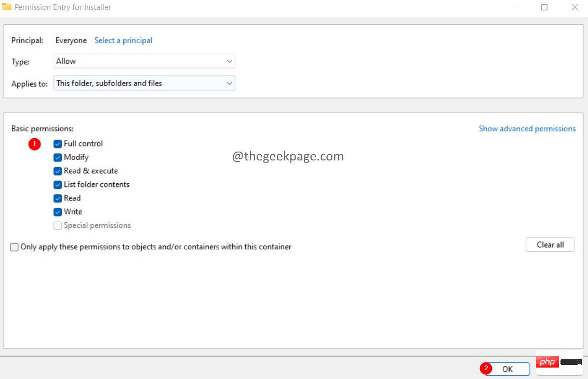Minimize the Permission Entry window
588x379 pixels.
pyautogui.click(x=513, y=7)
